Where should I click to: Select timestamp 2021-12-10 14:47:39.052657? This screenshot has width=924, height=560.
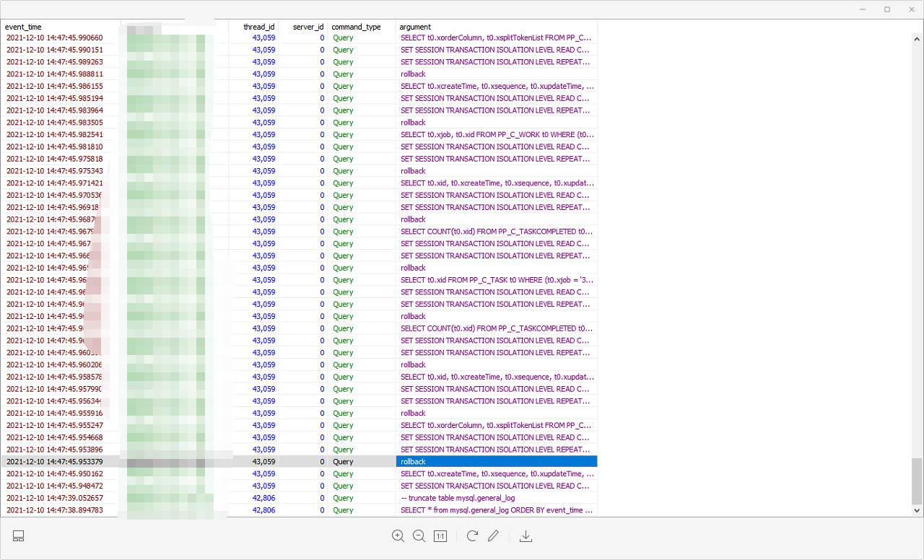(55, 498)
